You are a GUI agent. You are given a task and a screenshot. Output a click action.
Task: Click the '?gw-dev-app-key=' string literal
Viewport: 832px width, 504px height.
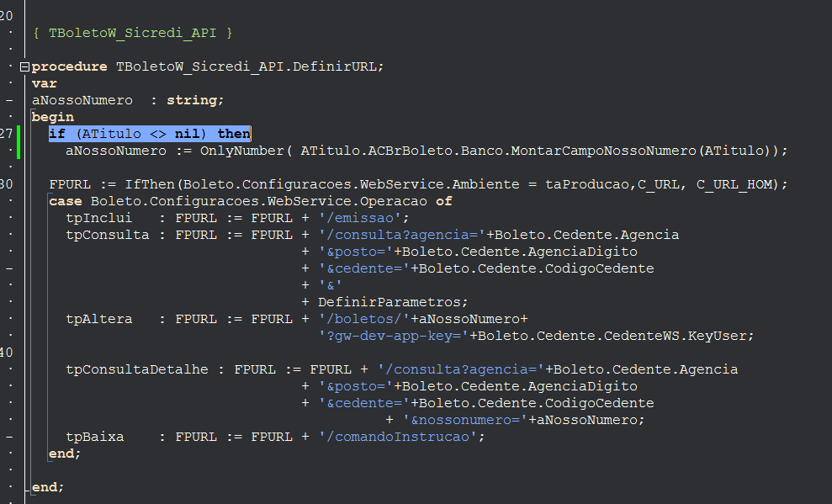click(394, 336)
